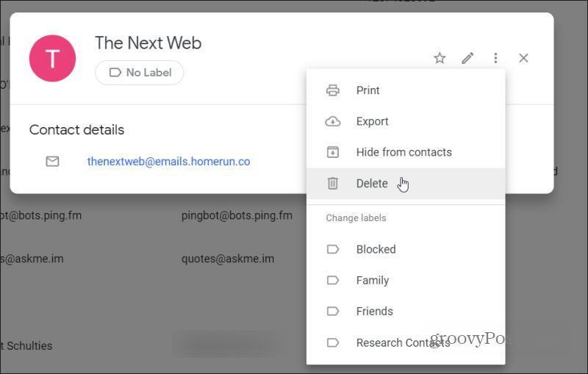Image resolution: width=588 pixels, height=374 pixels.
Task: Click the pink T contact avatar
Action: click(52, 58)
